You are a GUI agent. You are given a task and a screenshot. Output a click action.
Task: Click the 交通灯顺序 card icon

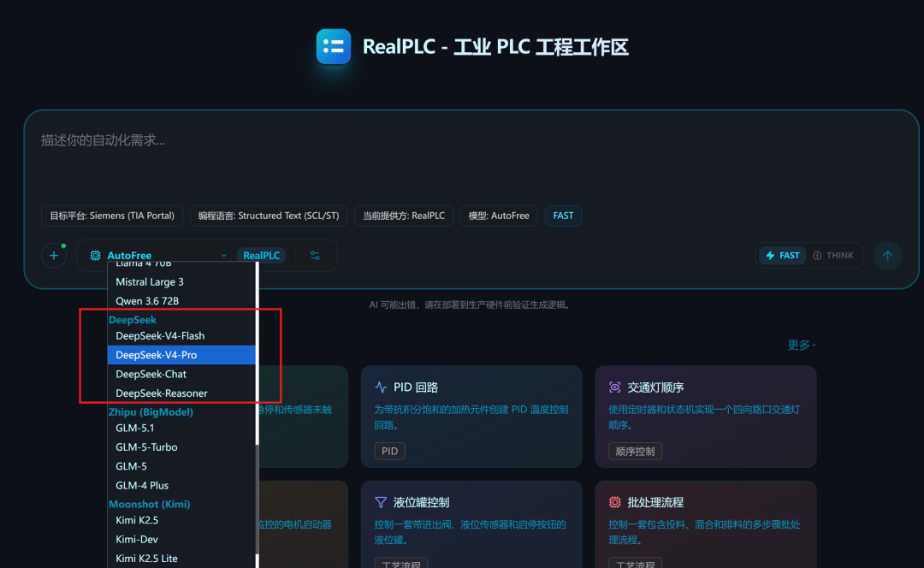click(x=614, y=388)
